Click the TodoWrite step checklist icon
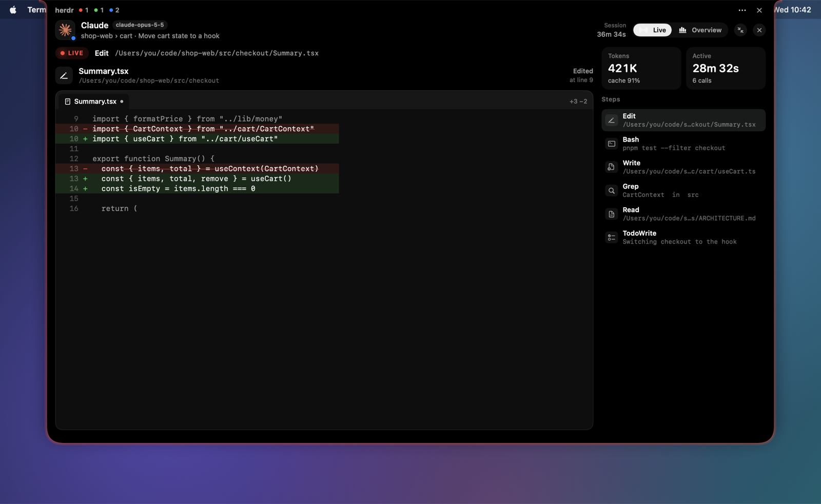 [611, 237]
